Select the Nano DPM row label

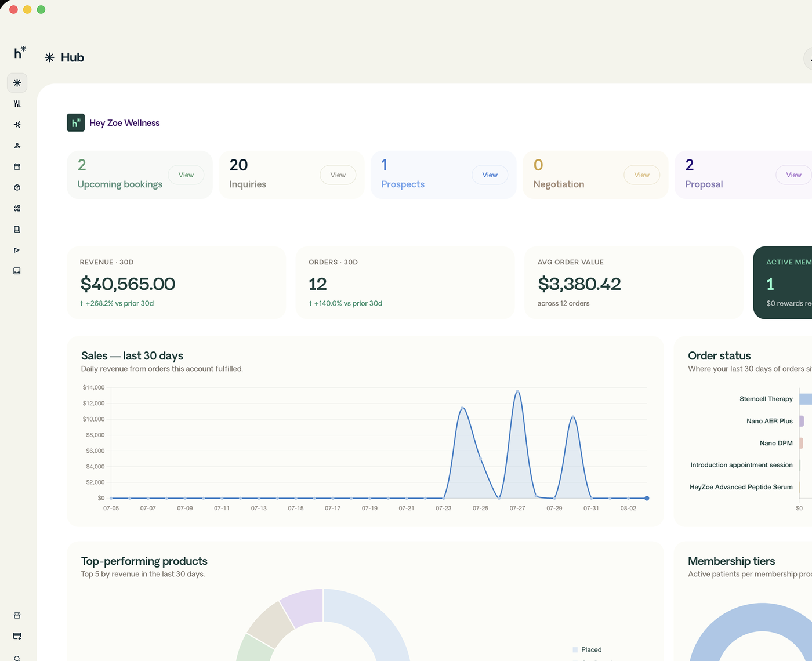click(776, 443)
